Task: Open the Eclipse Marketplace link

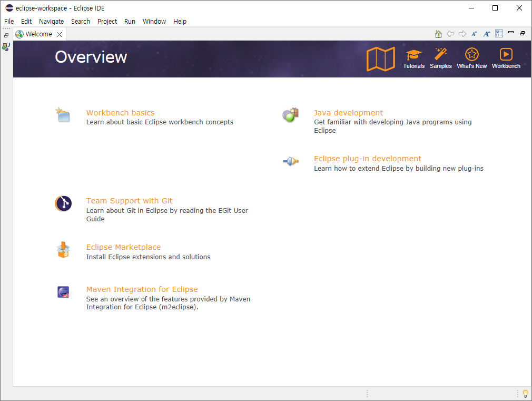Action: 123,247
